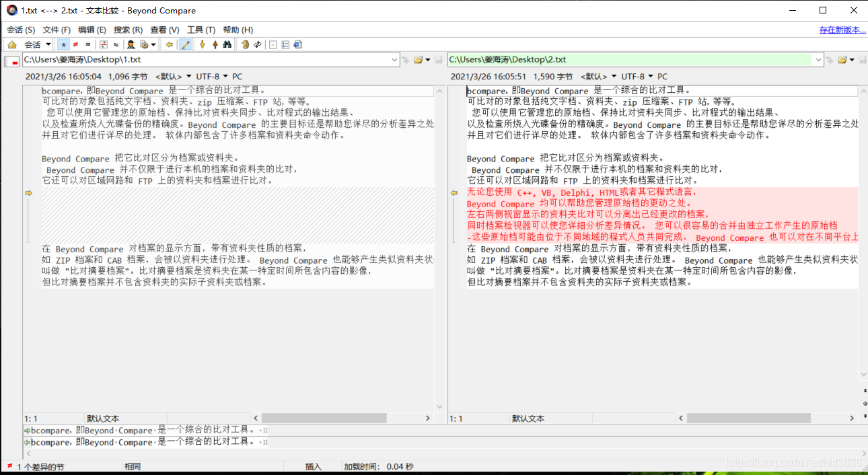This screenshot has width=868, height=475.
Task: Click the 加载时间: 0.04 秒 status text
Action: tap(379, 466)
